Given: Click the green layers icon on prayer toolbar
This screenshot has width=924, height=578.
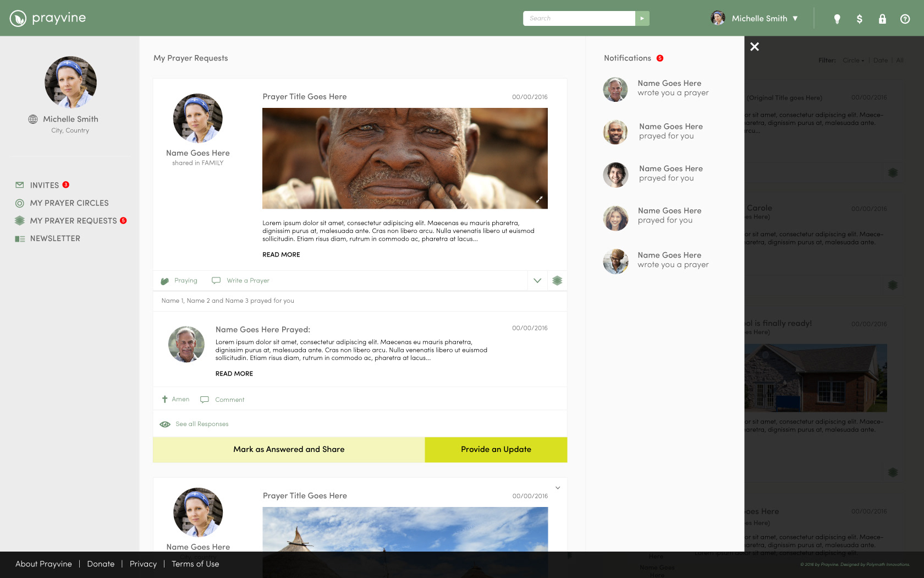Looking at the screenshot, I should click(557, 281).
